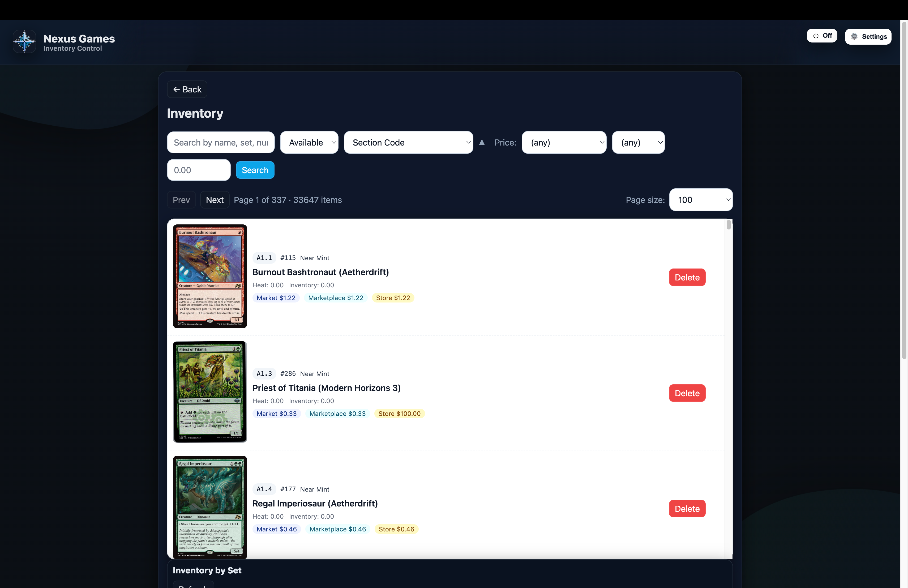Expand the Section Code dropdown
The image size is (908, 588).
coord(408,142)
